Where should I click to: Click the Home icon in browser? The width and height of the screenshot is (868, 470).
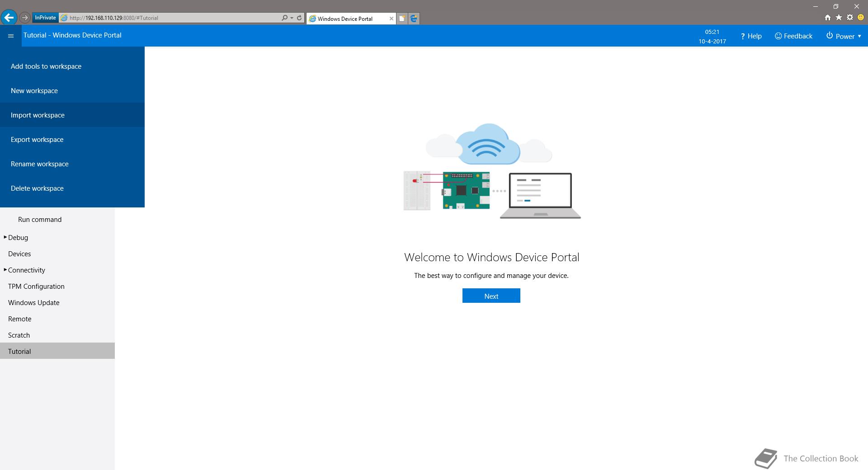pyautogui.click(x=827, y=18)
